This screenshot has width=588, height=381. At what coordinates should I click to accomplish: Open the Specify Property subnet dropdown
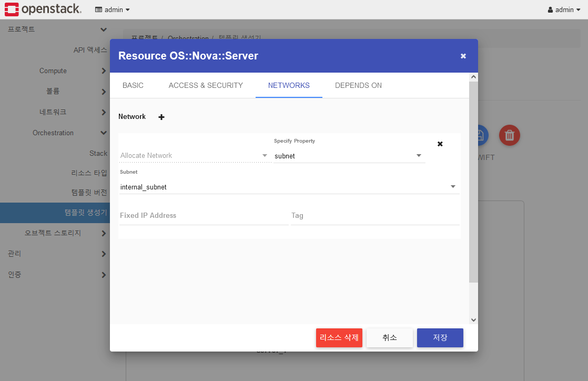(349, 156)
